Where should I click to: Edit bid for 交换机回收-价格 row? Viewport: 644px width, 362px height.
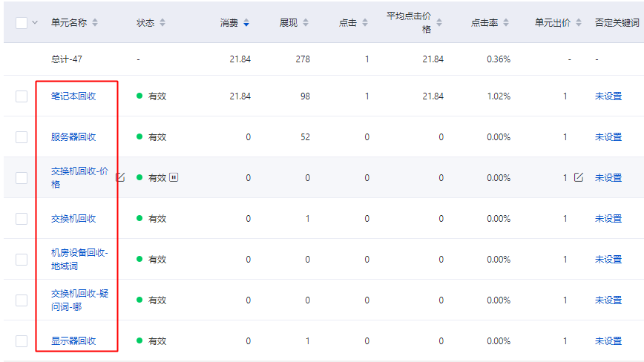point(579,177)
